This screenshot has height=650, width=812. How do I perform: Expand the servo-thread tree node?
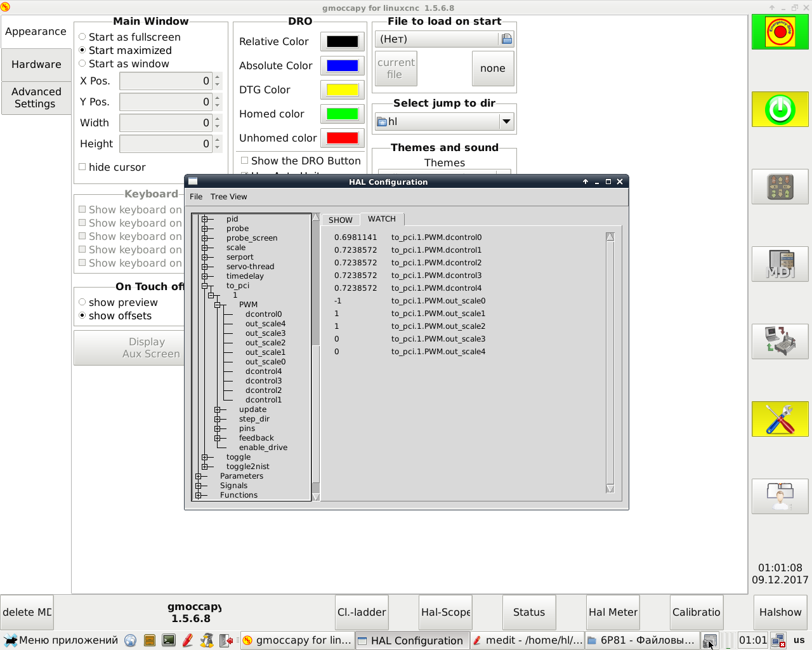205,267
